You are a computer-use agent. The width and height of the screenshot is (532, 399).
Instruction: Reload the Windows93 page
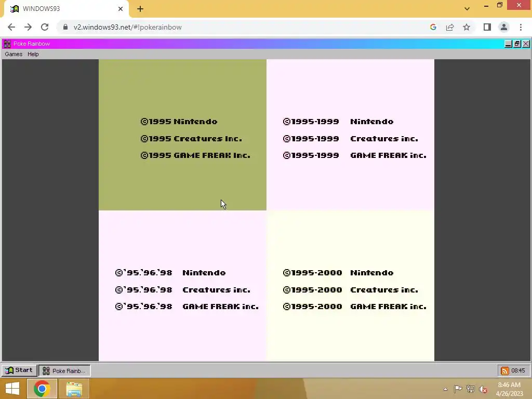[45, 27]
